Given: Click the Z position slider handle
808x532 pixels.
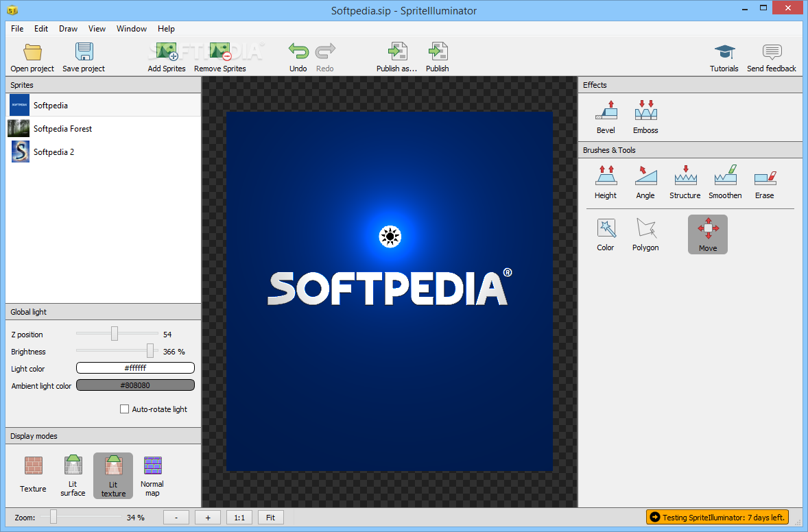Looking at the screenshot, I should 115,334.
